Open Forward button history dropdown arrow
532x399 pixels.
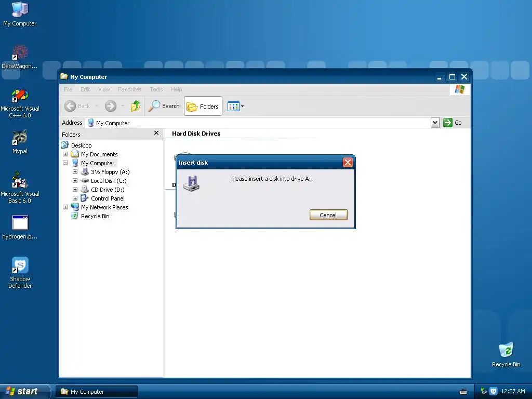tap(123, 106)
